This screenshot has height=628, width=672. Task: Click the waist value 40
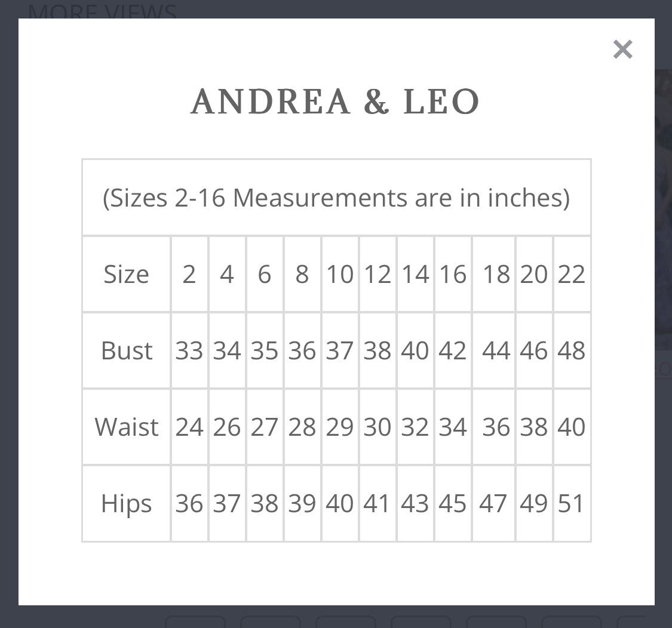tap(572, 427)
